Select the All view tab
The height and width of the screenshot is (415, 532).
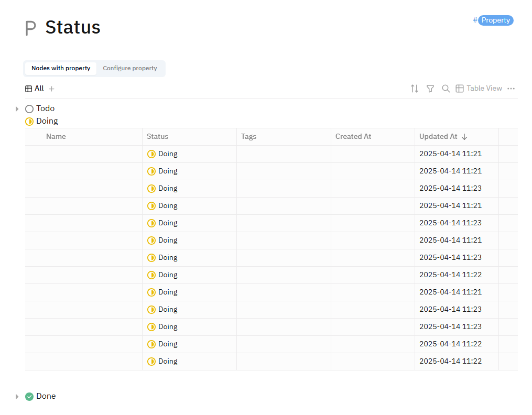tap(35, 89)
